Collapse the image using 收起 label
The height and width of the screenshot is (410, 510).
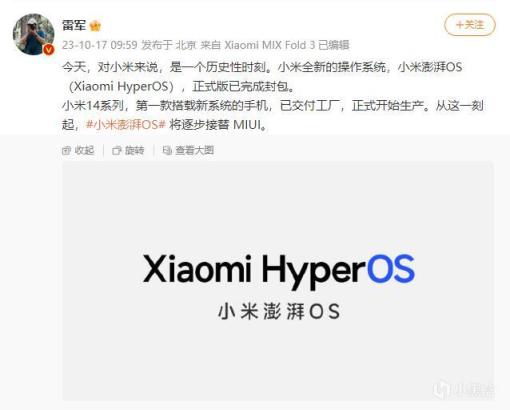tap(84, 151)
